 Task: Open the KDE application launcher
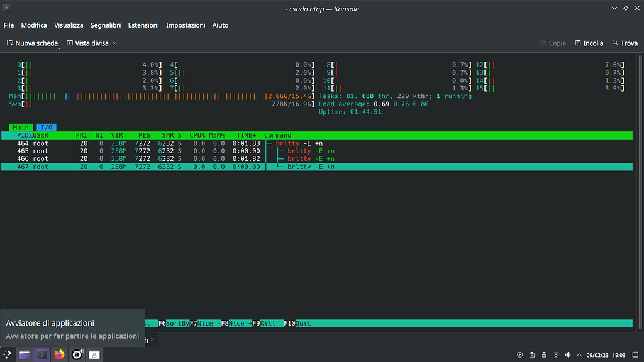[8, 354]
